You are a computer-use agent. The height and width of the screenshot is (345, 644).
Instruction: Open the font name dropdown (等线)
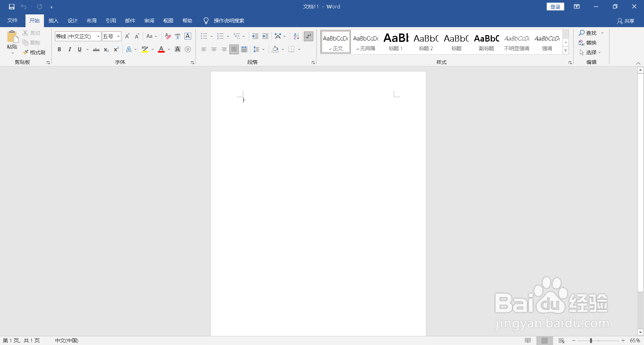[x=98, y=36]
